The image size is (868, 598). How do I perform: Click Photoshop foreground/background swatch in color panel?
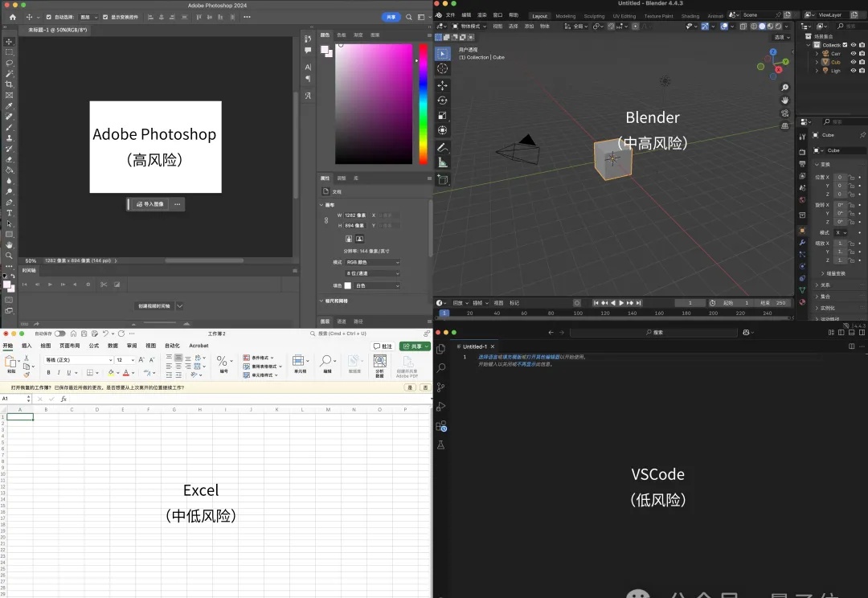tap(326, 51)
